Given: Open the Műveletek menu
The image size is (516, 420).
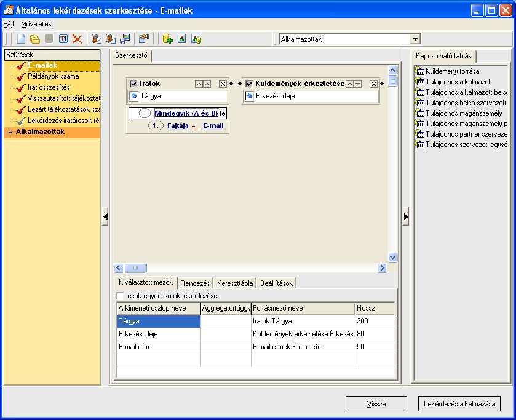Looking at the screenshot, I should 36,24.
